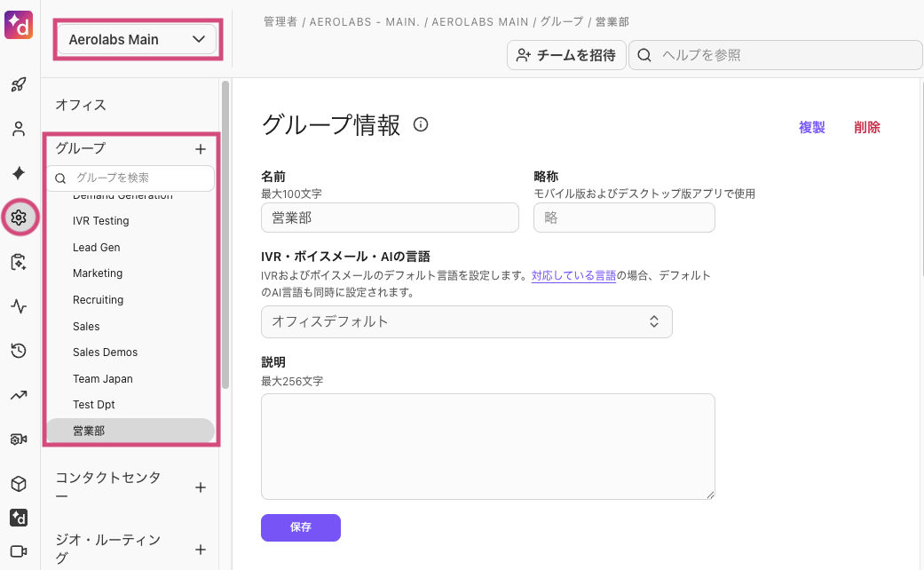Click the info icon beside グループ情報 heading

(420, 124)
